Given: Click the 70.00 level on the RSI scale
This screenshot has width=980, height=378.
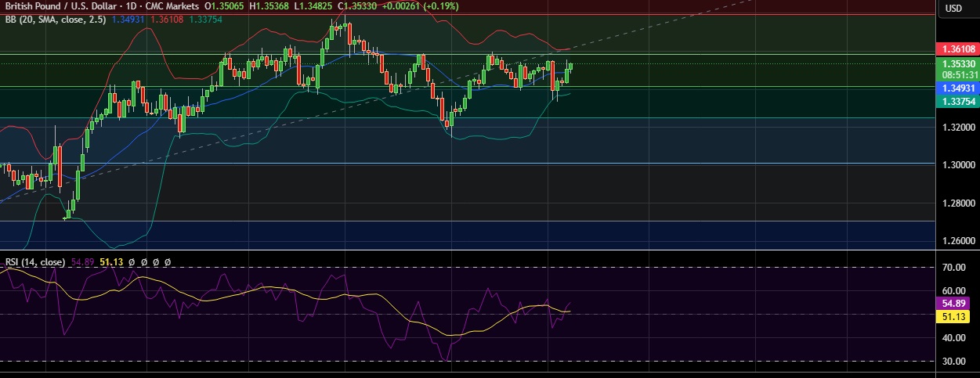Looking at the screenshot, I should (953, 268).
